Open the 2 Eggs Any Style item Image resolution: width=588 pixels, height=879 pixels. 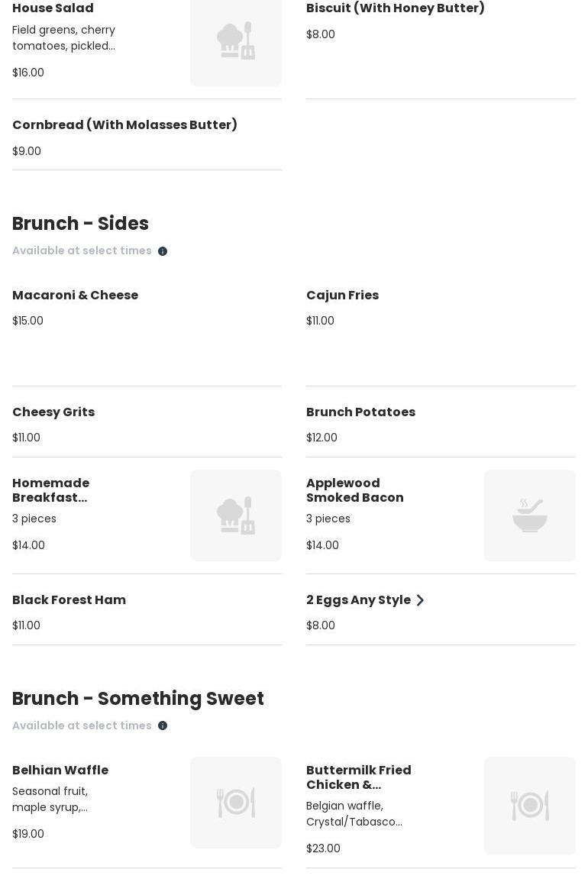[x=358, y=600]
